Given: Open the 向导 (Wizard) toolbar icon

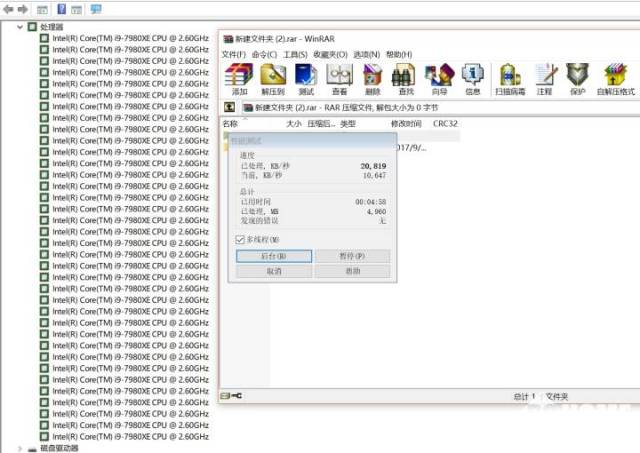Looking at the screenshot, I should [x=439, y=80].
